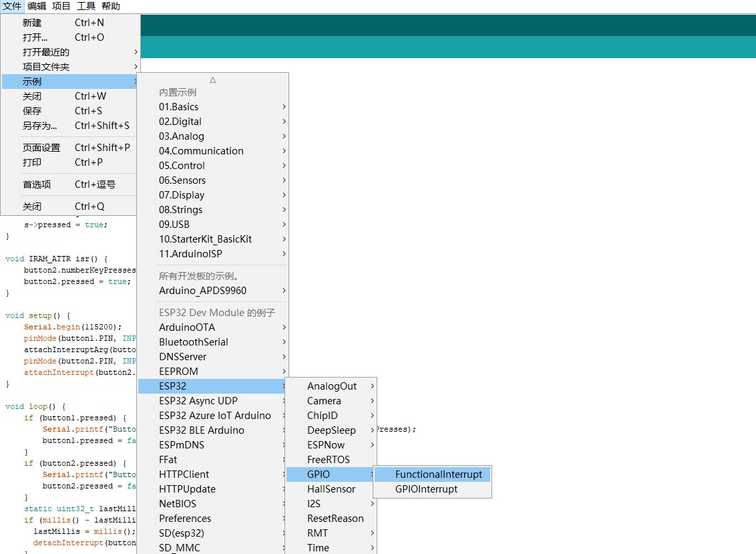Open 首选项 preferences entry
The image size is (756, 554).
[70, 184]
